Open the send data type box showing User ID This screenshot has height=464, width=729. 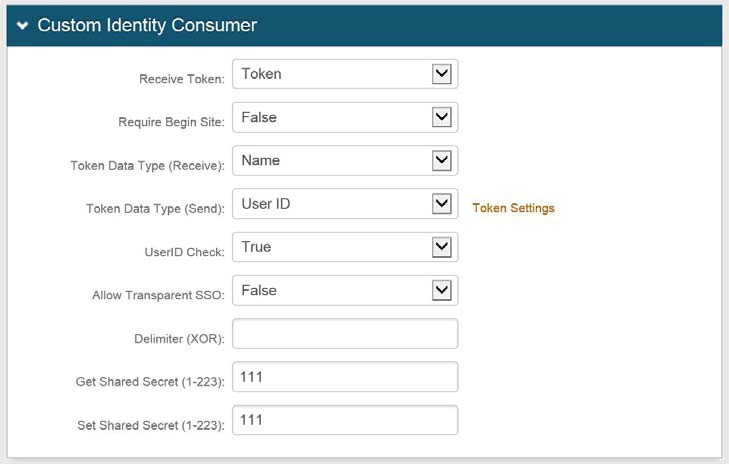click(x=330, y=204)
